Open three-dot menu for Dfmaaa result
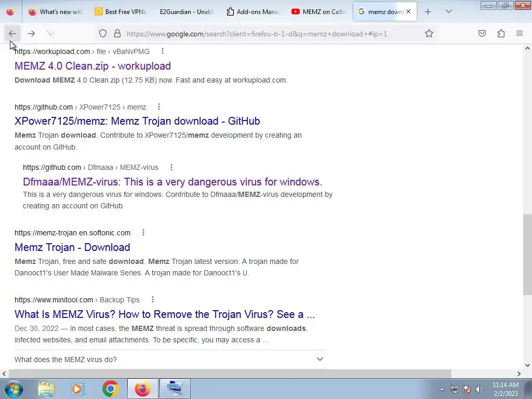This screenshot has height=399, width=532. click(x=171, y=168)
